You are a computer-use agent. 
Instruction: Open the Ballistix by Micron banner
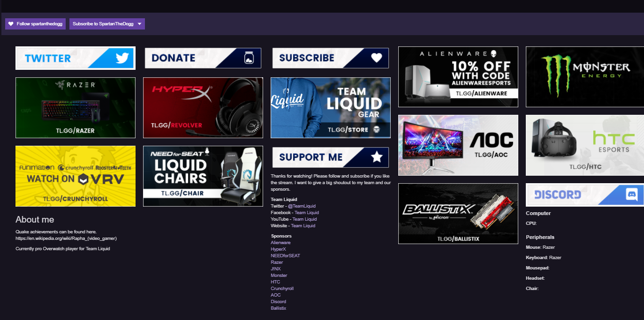[458, 214]
